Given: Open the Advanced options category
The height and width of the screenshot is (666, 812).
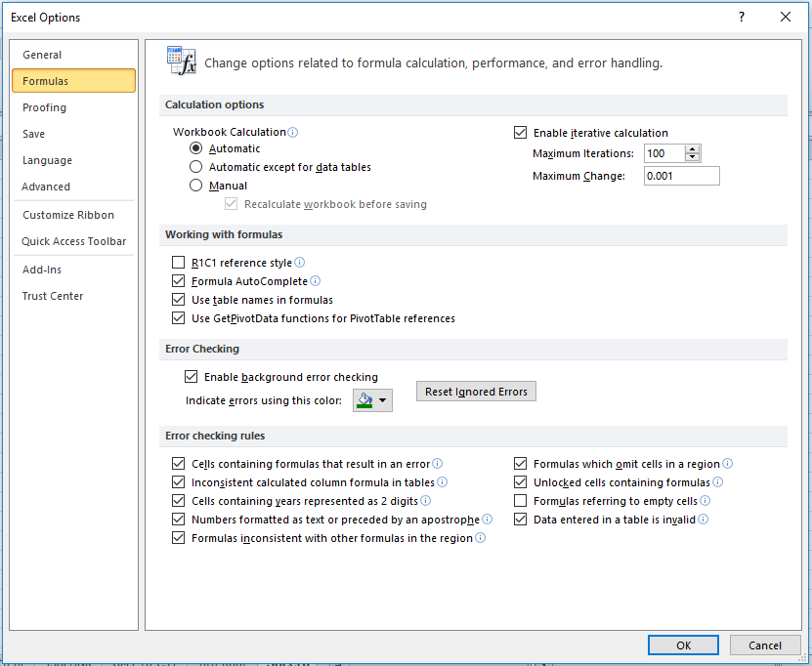Looking at the screenshot, I should [73, 187].
